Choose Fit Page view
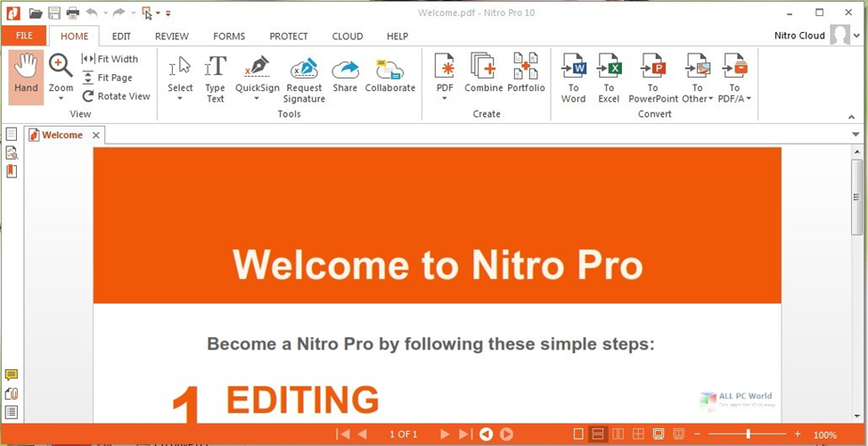 coord(108,78)
